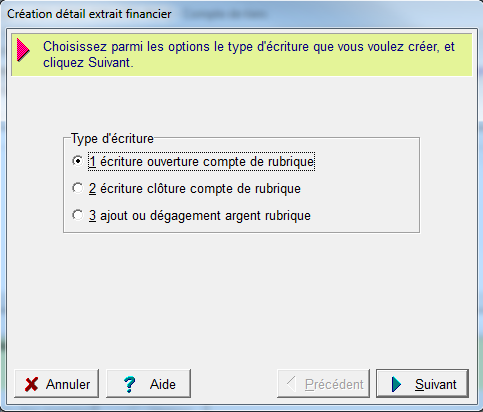Click the blue question mark icon

pos(129,384)
